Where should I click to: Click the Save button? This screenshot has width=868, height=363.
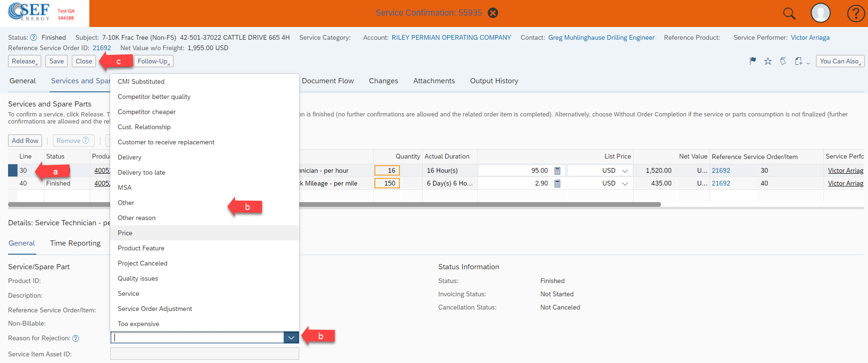pos(57,61)
